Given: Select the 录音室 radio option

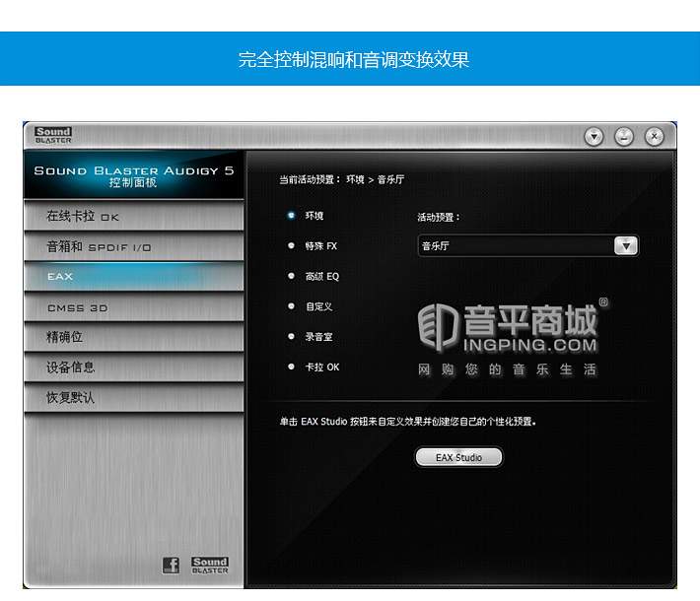Looking at the screenshot, I should [292, 336].
